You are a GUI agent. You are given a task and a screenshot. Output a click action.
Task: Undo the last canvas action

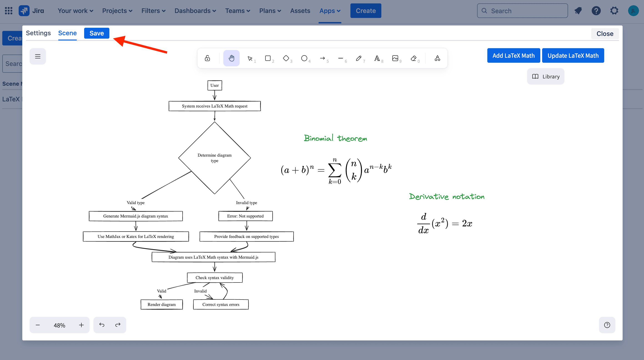[102, 325]
